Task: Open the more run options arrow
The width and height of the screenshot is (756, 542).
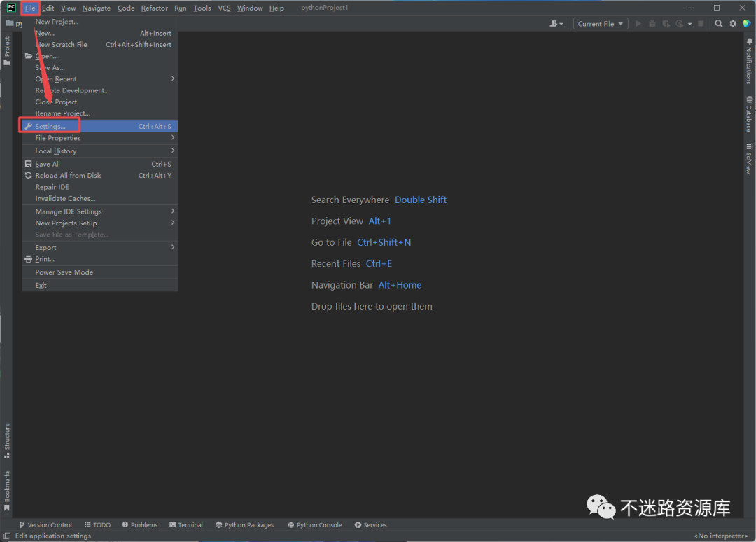Action: point(690,24)
